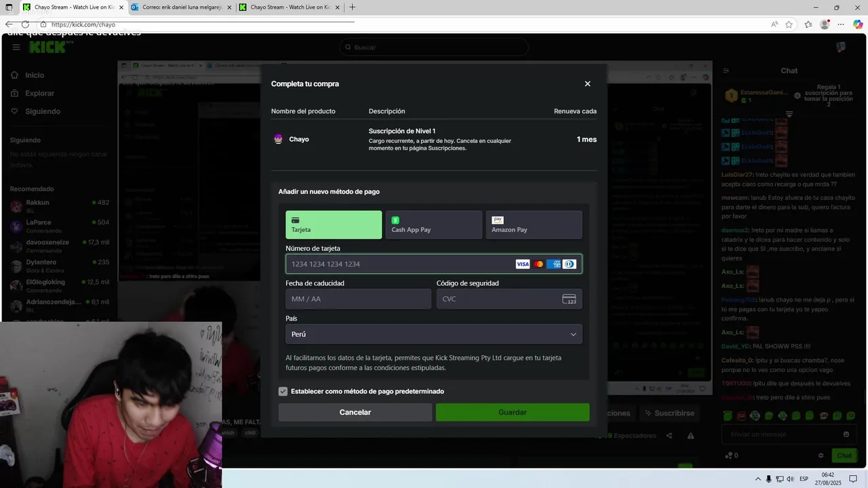Toggle default payment method checkbox

click(x=283, y=391)
